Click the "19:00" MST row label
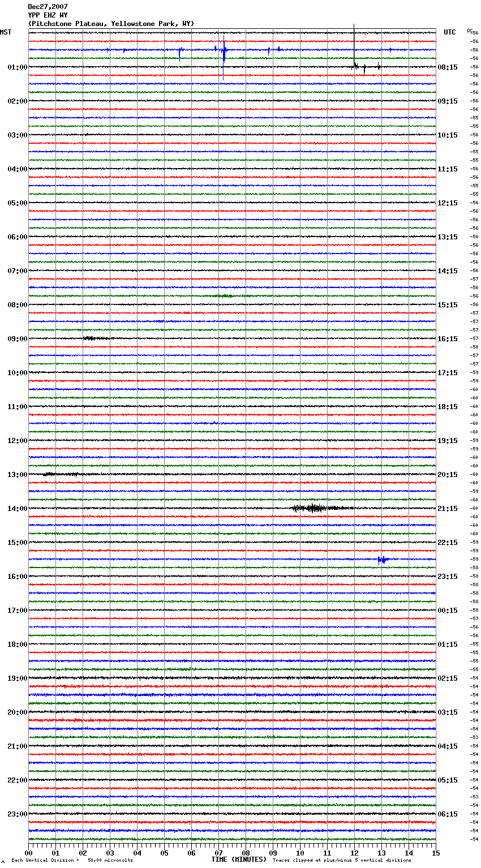The width and height of the screenshot is (481, 868). pos(18,678)
